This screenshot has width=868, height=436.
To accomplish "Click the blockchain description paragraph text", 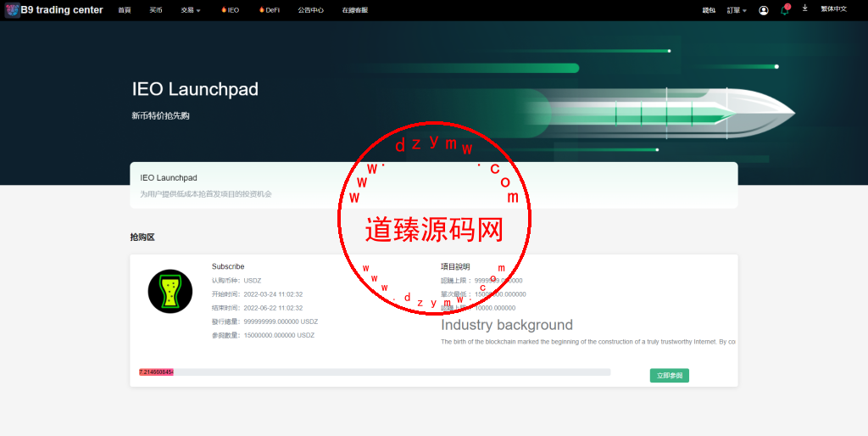I will tap(588, 342).
